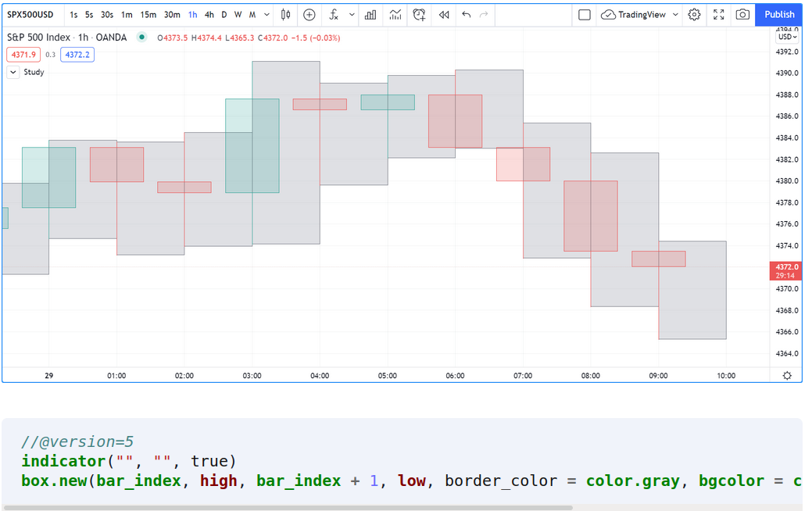Switch to the 30m timeframe
The height and width of the screenshot is (511, 812).
[x=172, y=15]
